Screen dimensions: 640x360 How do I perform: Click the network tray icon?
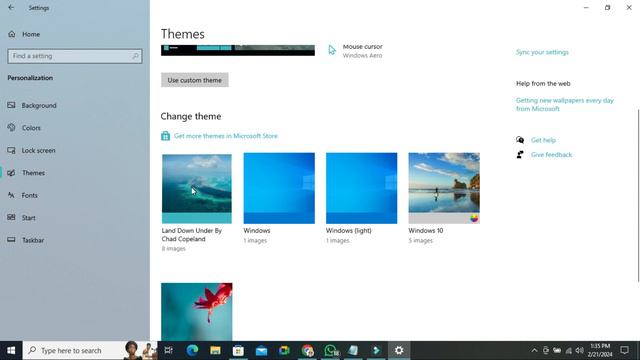(569, 350)
